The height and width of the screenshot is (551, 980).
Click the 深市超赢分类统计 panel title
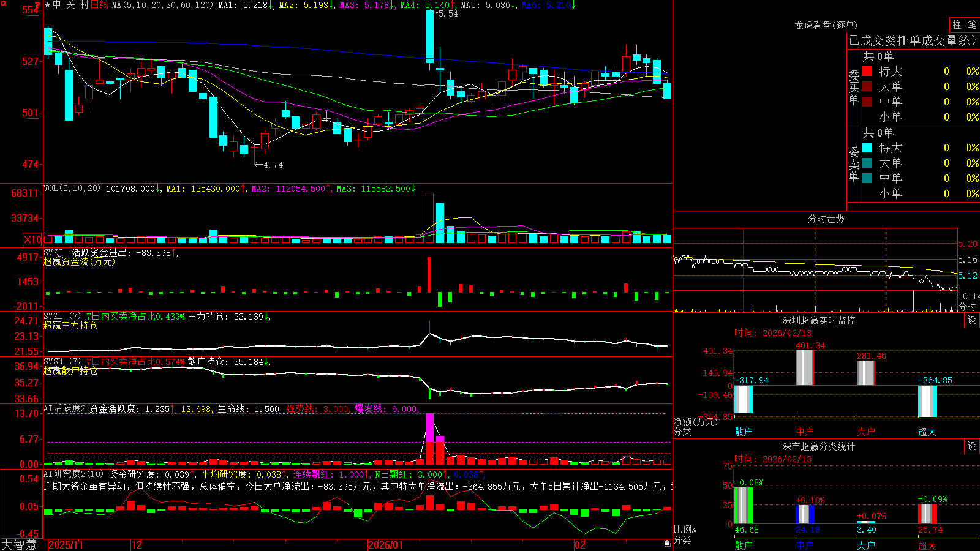tap(818, 446)
